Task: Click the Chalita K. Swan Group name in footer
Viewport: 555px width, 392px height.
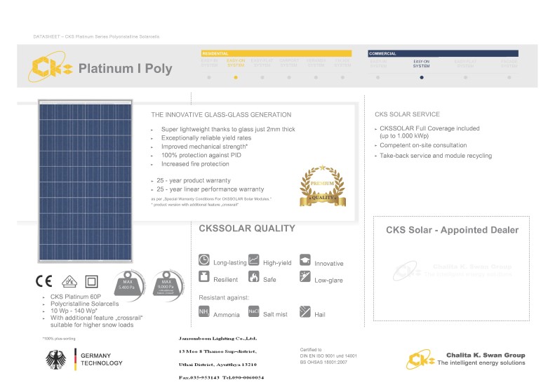Action: (x=486, y=356)
